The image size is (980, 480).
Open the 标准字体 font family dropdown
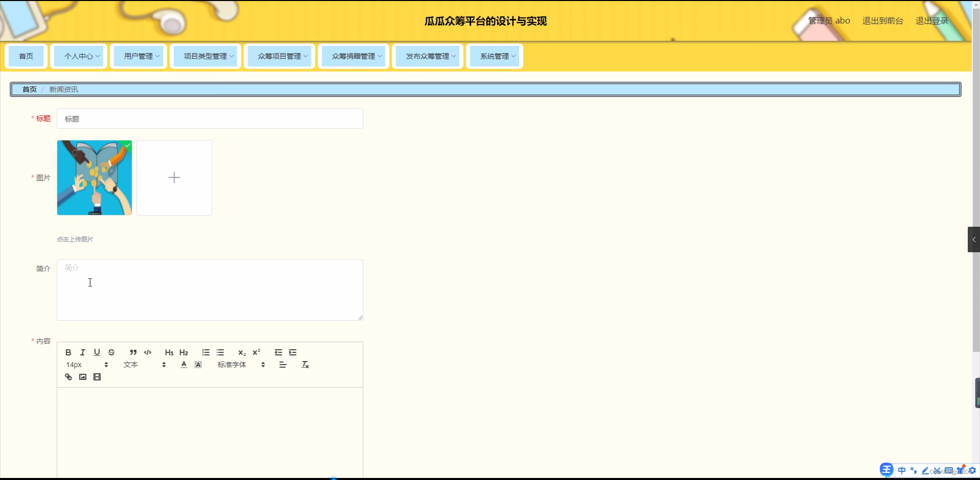[231, 365]
